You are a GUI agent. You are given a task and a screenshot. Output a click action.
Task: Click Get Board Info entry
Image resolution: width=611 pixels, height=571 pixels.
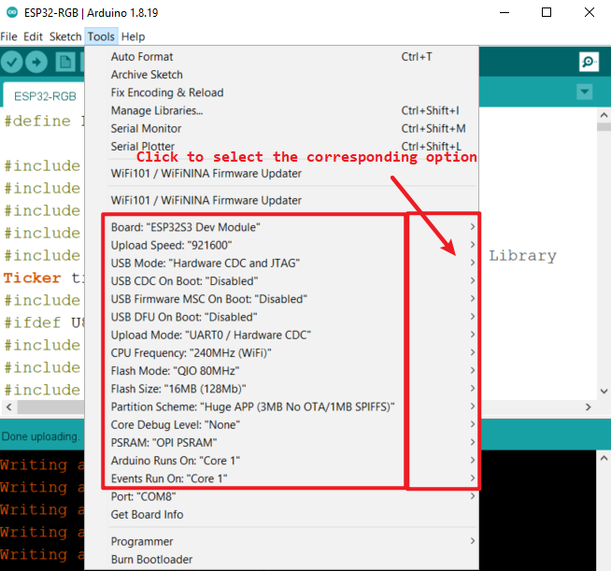pyautogui.click(x=281, y=514)
